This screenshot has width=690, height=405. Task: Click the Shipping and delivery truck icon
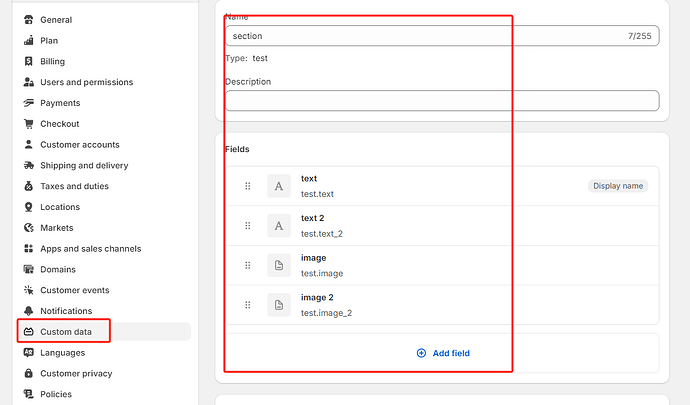[x=29, y=166]
